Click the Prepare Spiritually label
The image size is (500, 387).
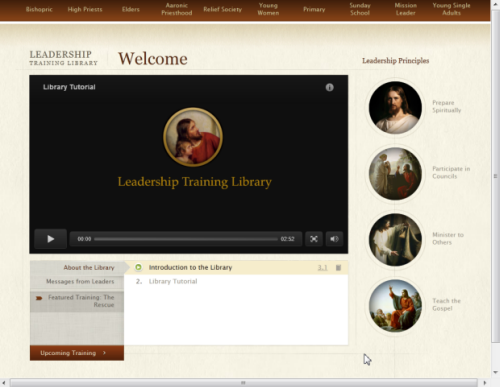(x=447, y=106)
